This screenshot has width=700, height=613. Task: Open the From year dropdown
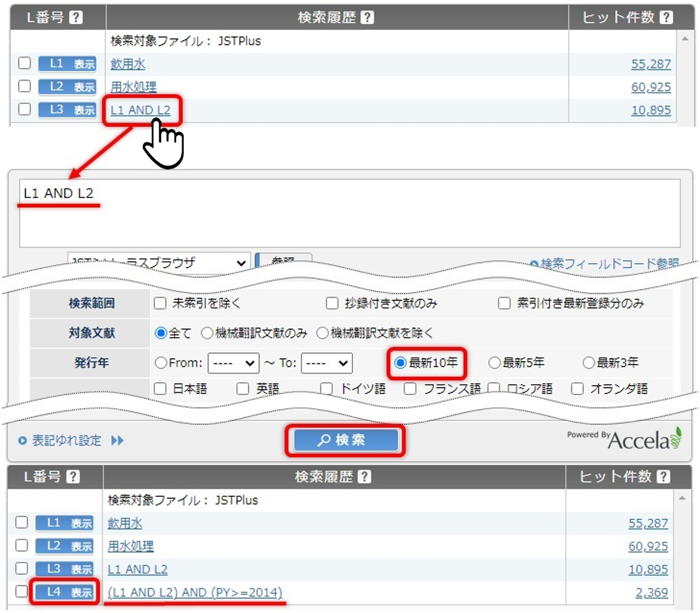(x=233, y=363)
